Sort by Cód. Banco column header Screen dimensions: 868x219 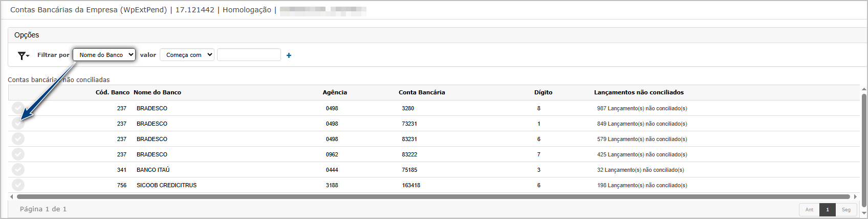point(113,92)
